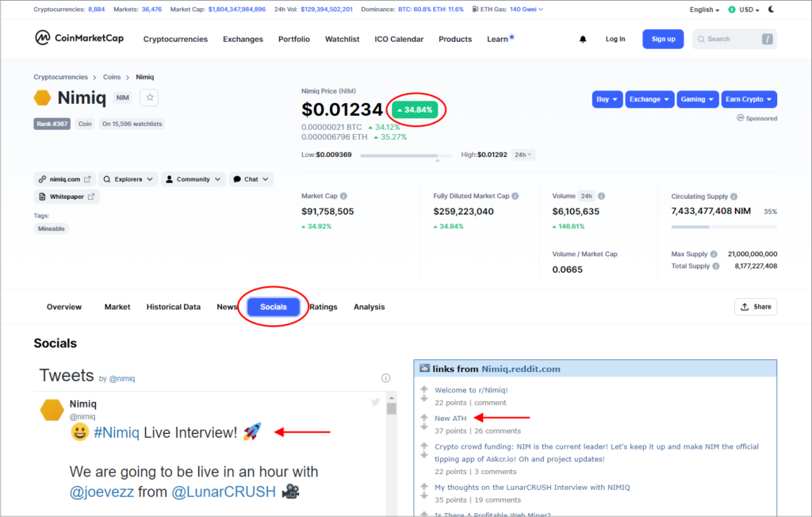Expand the Chat dropdown

pyautogui.click(x=251, y=179)
